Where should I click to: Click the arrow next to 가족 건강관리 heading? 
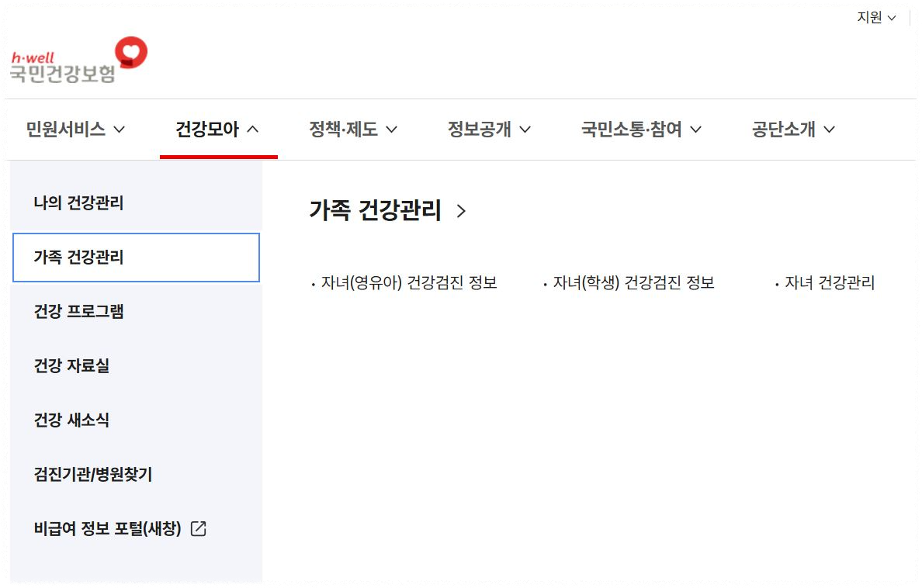[x=459, y=211]
